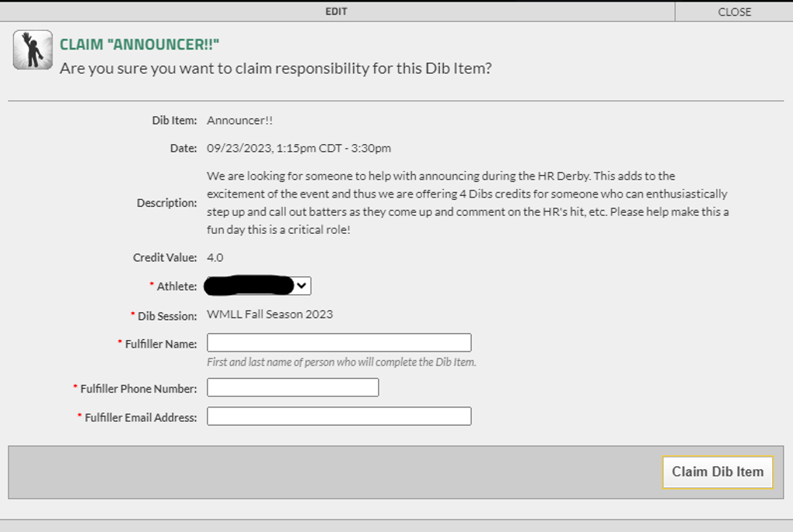The height and width of the screenshot is (532, 793).
Task: Click the claim responsibility confirmation question
Action: (x=275, y=68)
